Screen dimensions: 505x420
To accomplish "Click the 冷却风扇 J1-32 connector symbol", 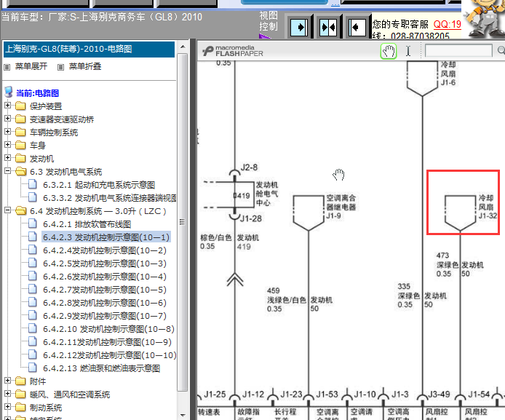I will pyautogui.click(x=460, y=213).
